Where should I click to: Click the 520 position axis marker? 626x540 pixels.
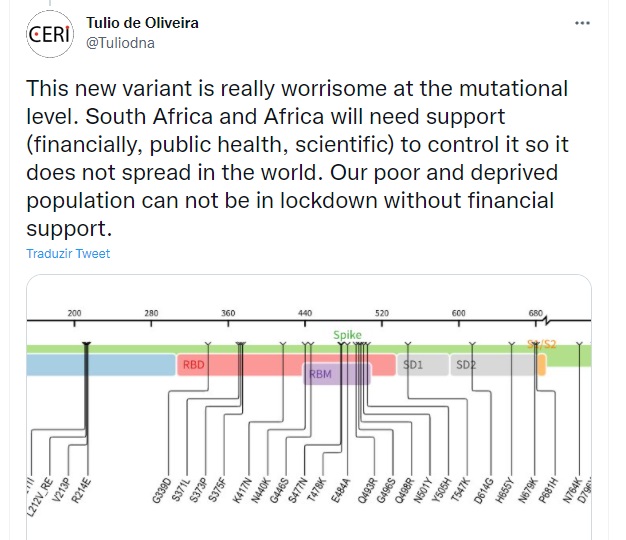[x=381, y=313]
